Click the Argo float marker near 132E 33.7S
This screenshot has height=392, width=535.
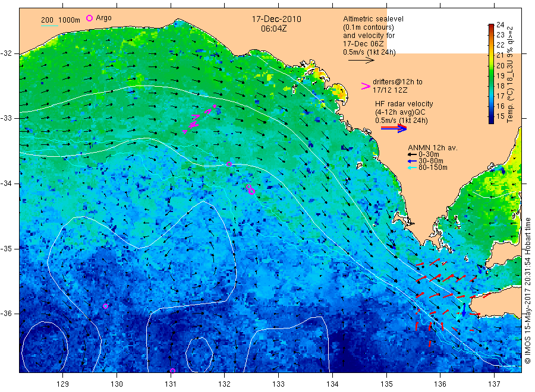click(229, 165)
